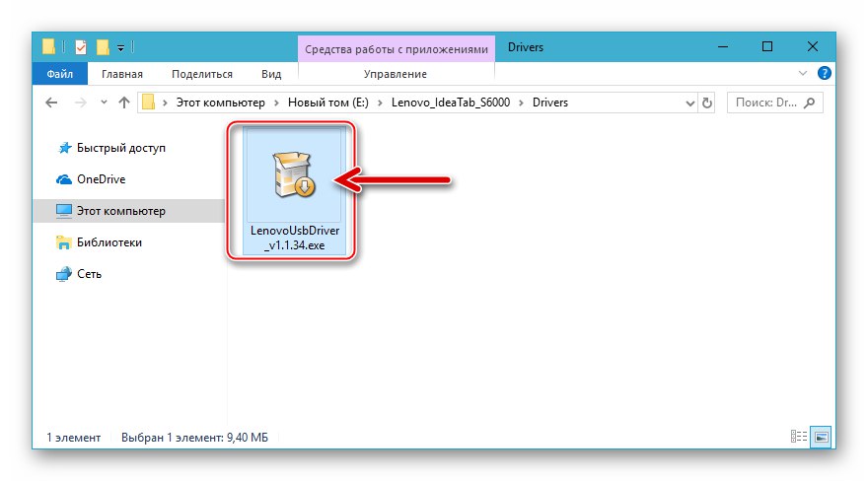Maximize the Drivers window
Viewport: 868px width, 481px height.
tap(767, 47)
